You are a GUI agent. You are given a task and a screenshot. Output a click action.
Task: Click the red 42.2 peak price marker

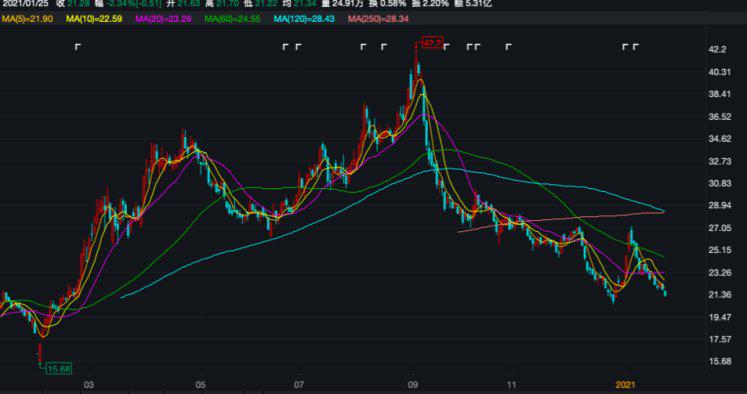[x=433, y=43]
